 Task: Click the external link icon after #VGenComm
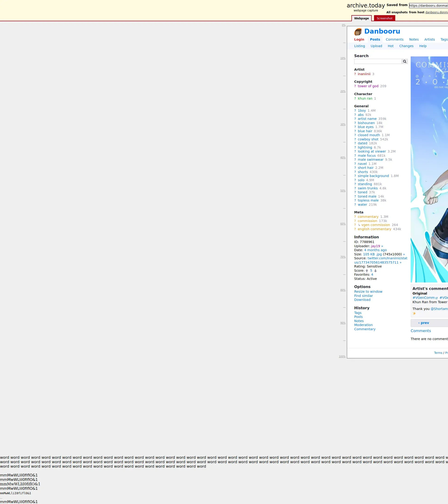[x=436, y=298]
